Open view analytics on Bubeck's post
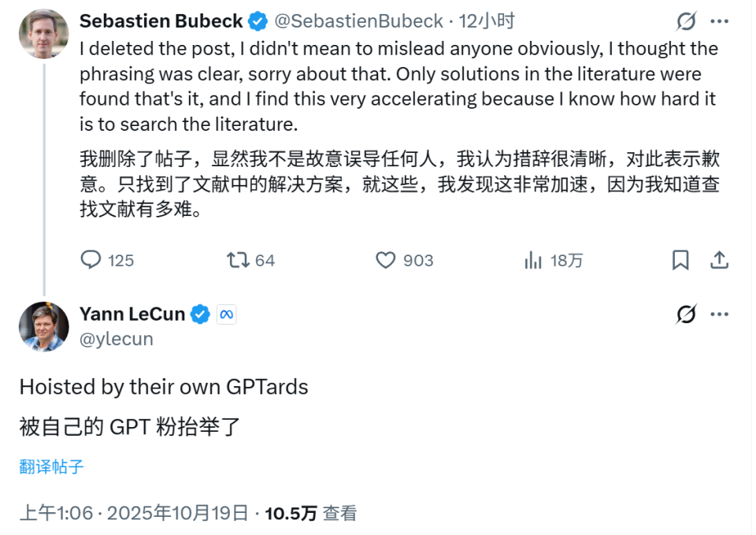This screenshot has height=535, width=756. tap(534, 260)
